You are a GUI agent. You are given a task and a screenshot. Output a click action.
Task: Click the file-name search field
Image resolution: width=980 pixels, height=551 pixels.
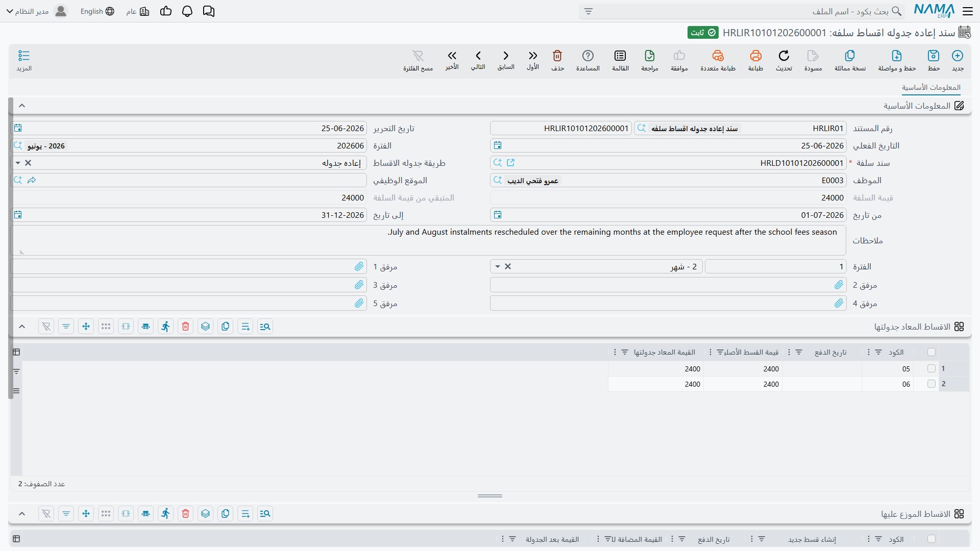point(741,11)
